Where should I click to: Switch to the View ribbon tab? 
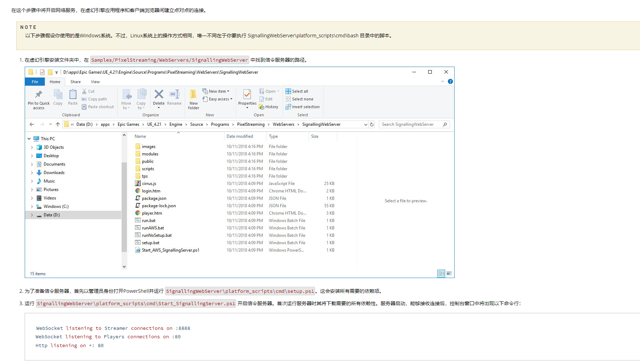95,82
